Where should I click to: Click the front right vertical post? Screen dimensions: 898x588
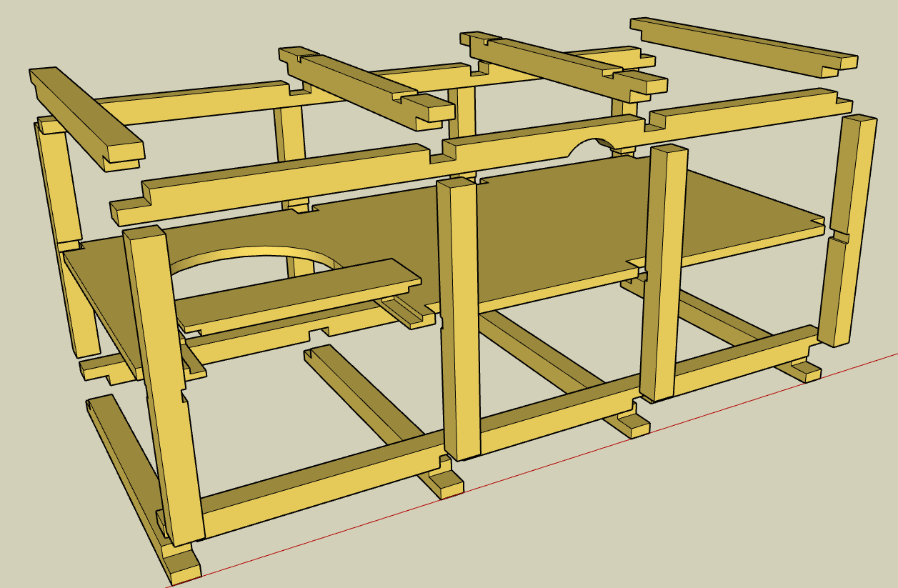tap(663, 271)
